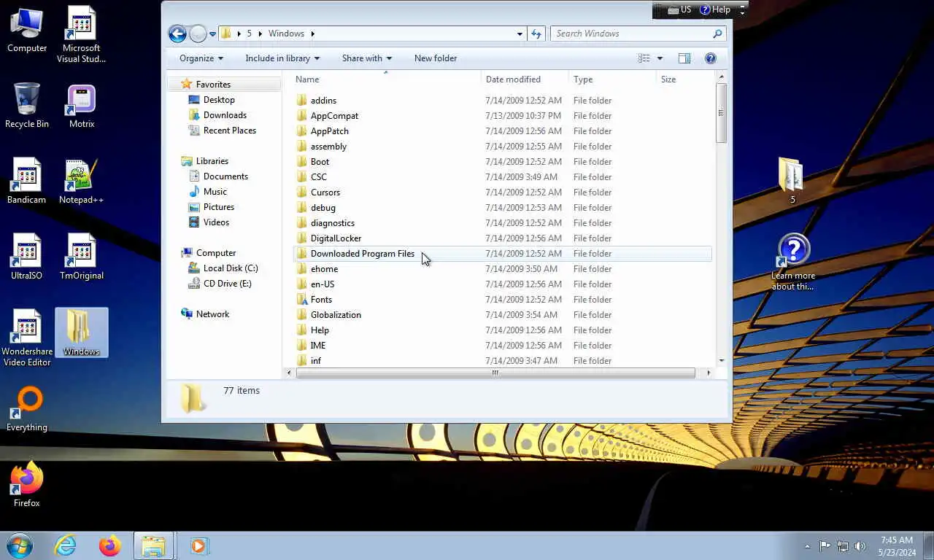Open Windows Media Player from taskbar
934x560 pixels.
coord(198,545)
